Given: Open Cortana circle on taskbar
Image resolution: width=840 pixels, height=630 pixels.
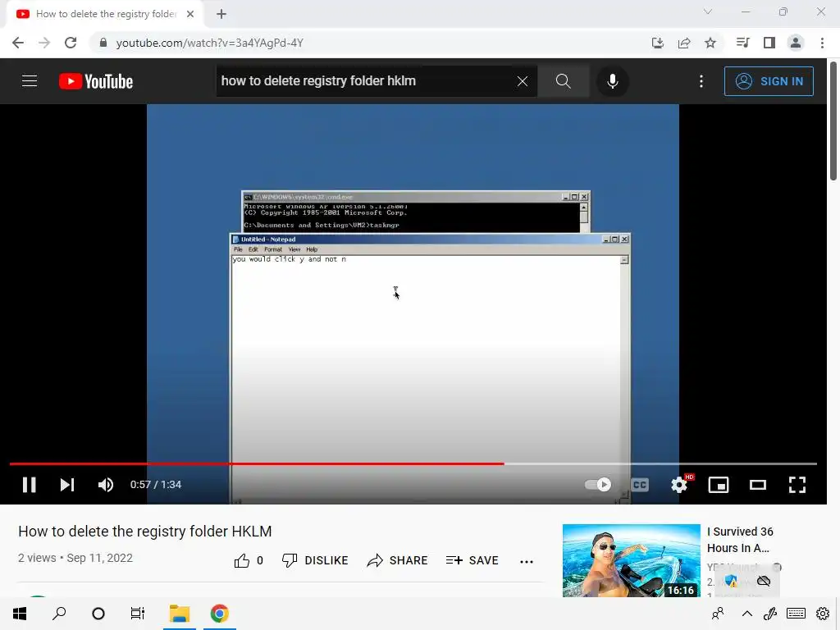Looking at the screenshot, I should (x=98, y=614).
